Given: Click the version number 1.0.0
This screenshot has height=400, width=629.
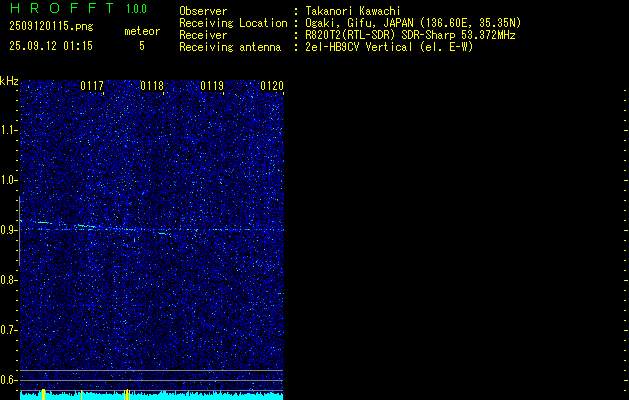Looking at the screenshot, I should [x=136, y=9].
